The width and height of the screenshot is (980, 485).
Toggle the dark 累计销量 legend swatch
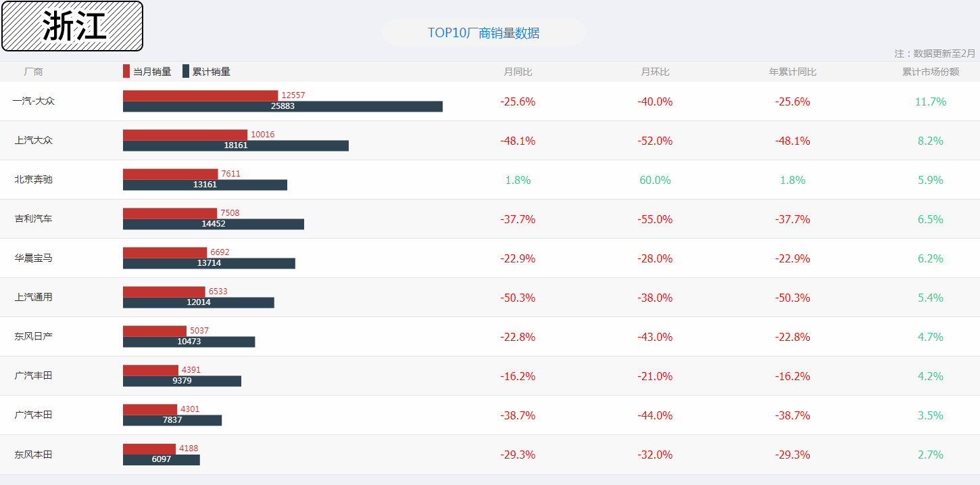click(186, 72)
